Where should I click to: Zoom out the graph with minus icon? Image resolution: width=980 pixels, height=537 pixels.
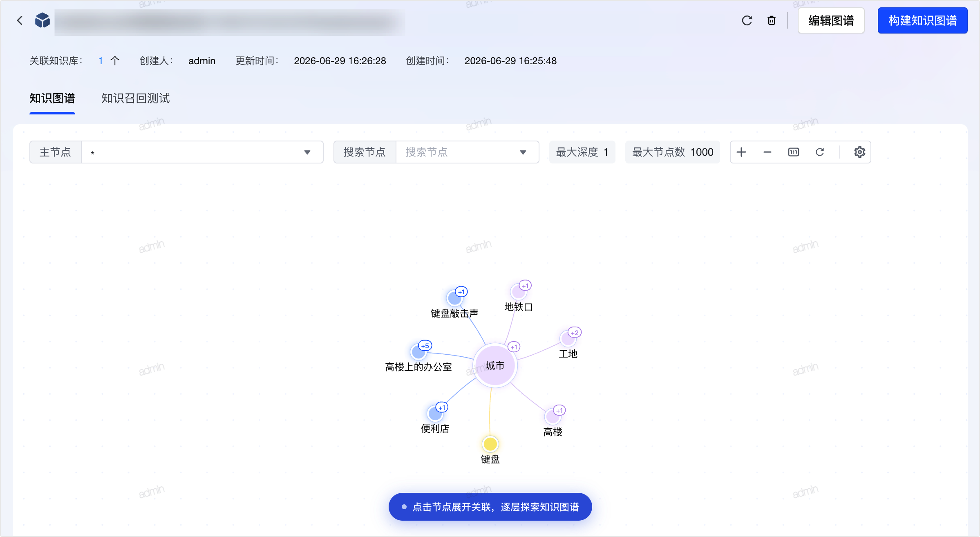click(767, 152)
